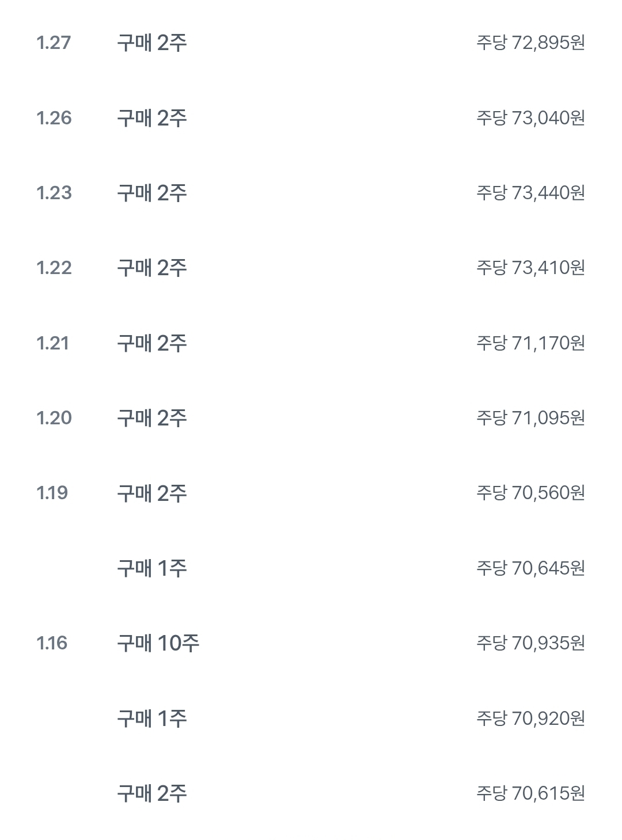
Task: Select the 1.19 date label
Action: pyautogui.click(x=52, y=493)
